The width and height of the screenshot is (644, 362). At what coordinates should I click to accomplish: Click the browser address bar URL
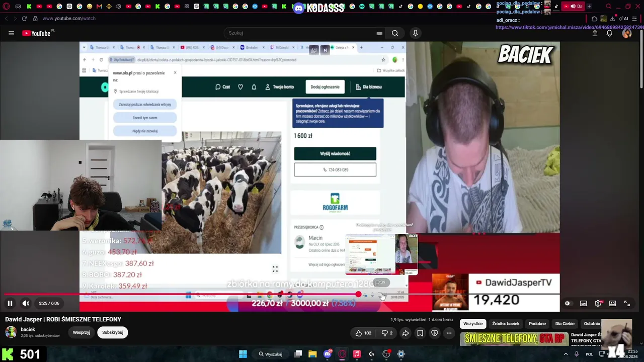pos(69,19)
